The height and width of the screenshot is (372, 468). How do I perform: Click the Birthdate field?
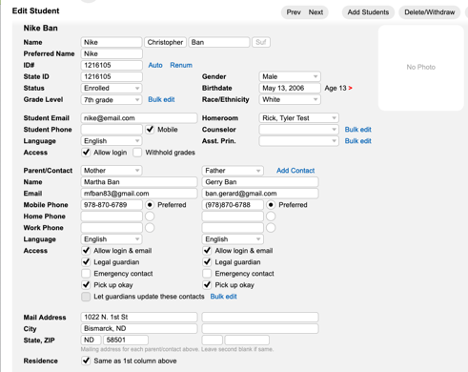point(290,88)
